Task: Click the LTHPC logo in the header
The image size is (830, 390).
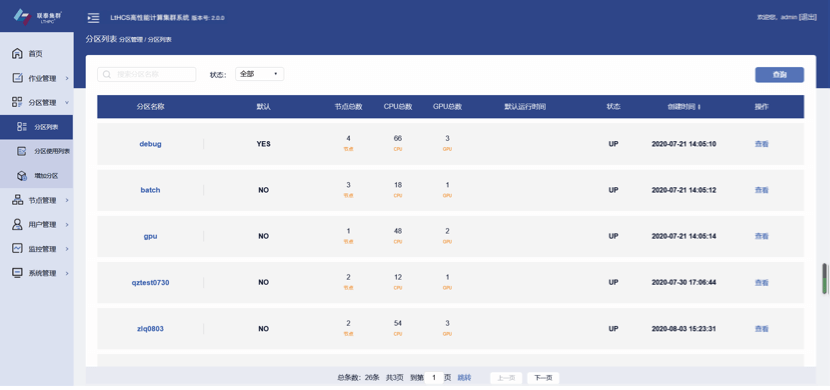Action: pos(37,16)
